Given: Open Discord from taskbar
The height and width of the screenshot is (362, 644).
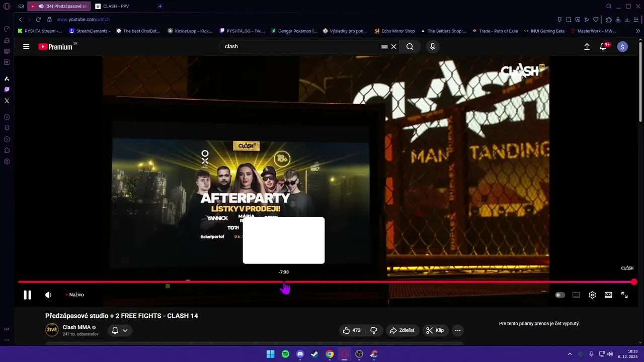Looking at the screenshot, I should (300, 354).
